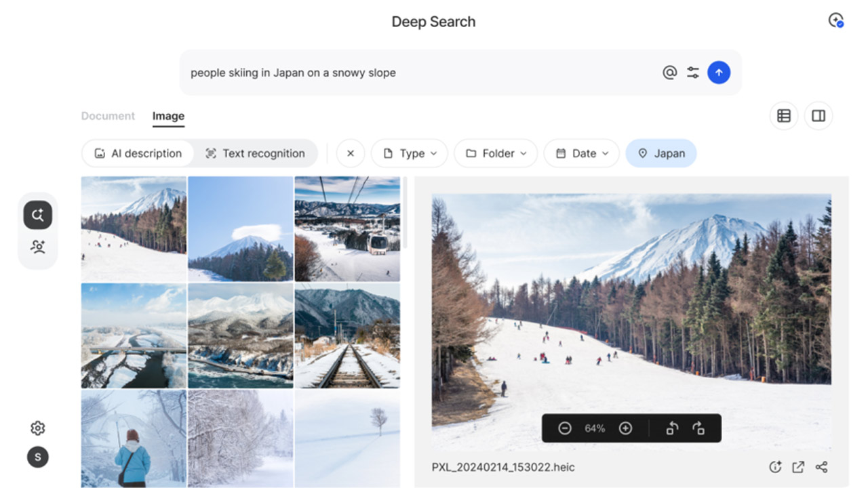
Task: Share the PXL_20240214_153022.heic image
Action: [821, 467]
